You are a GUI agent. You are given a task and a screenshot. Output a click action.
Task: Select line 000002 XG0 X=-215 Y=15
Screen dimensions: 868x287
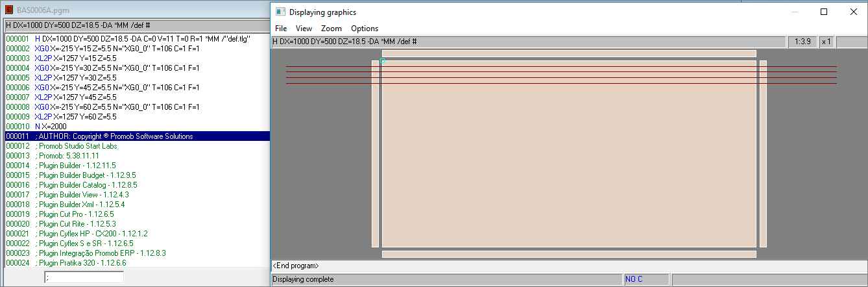(137, 49)
